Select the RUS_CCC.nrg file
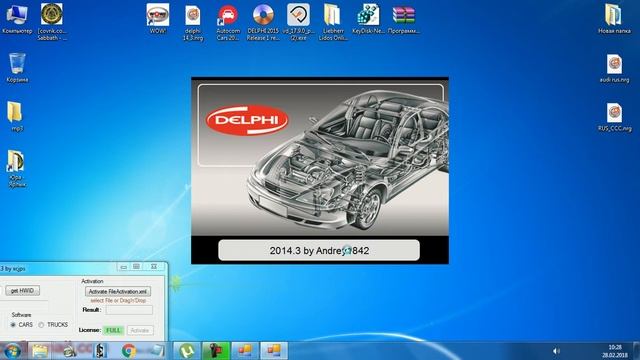 614,118
